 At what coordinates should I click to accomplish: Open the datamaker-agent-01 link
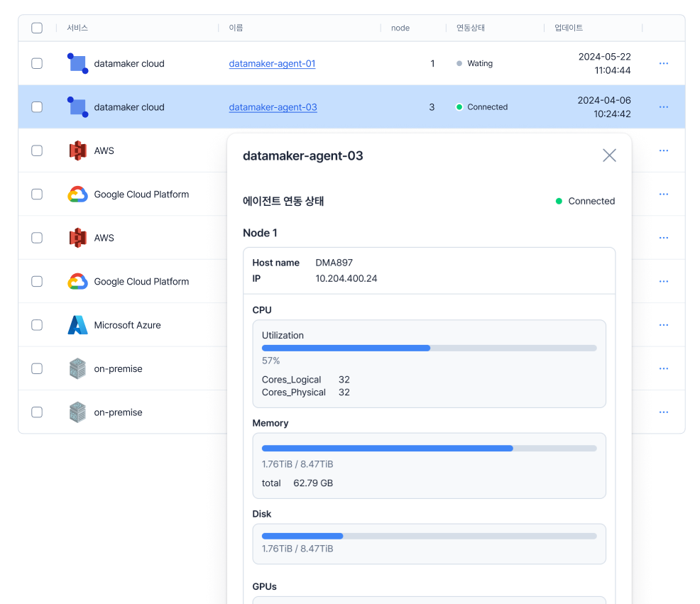tap(272, 63)
